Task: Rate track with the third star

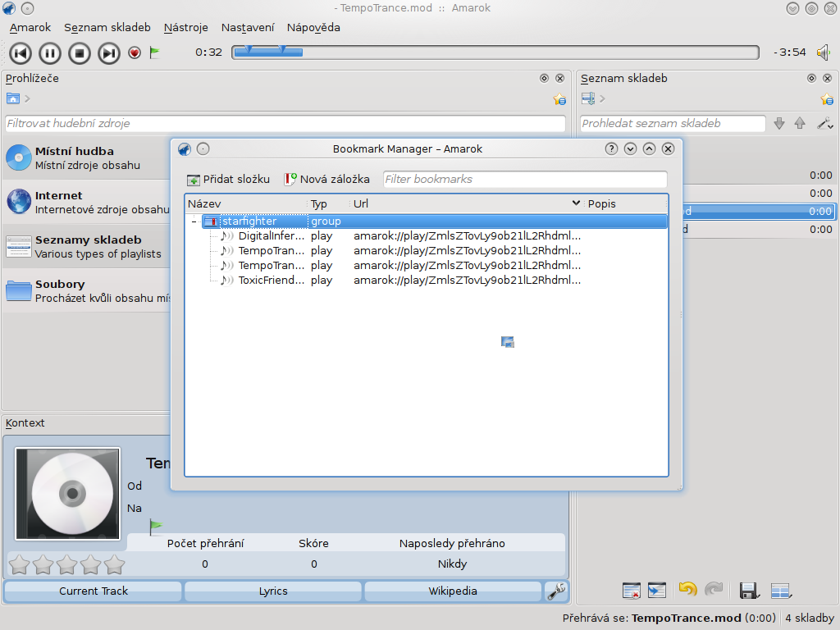Action: coord(67,564)
